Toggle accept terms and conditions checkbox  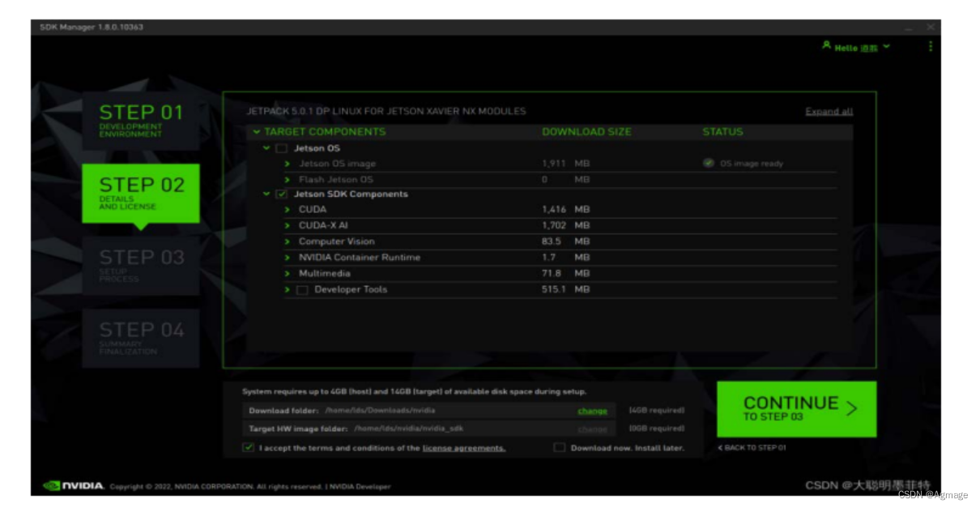pos(249,447)
